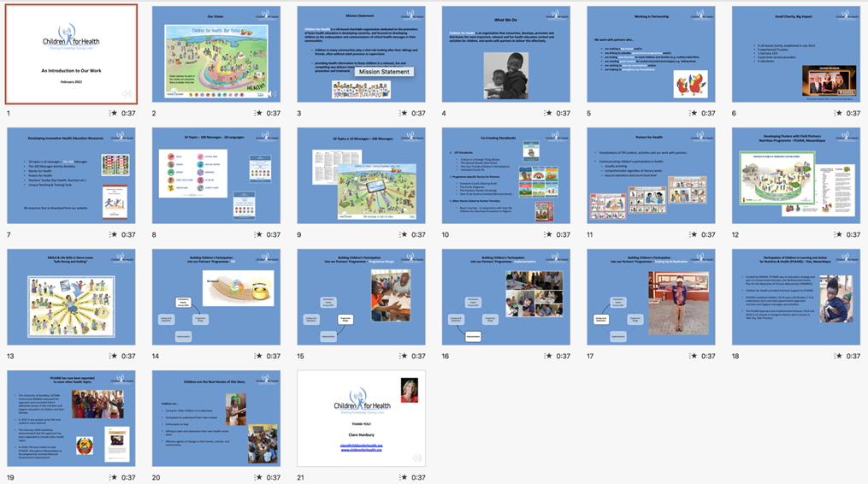Select the Small Charity, Big Impact slide
Viewport: 868px width, 484px height.
click(x=795, y=54)
